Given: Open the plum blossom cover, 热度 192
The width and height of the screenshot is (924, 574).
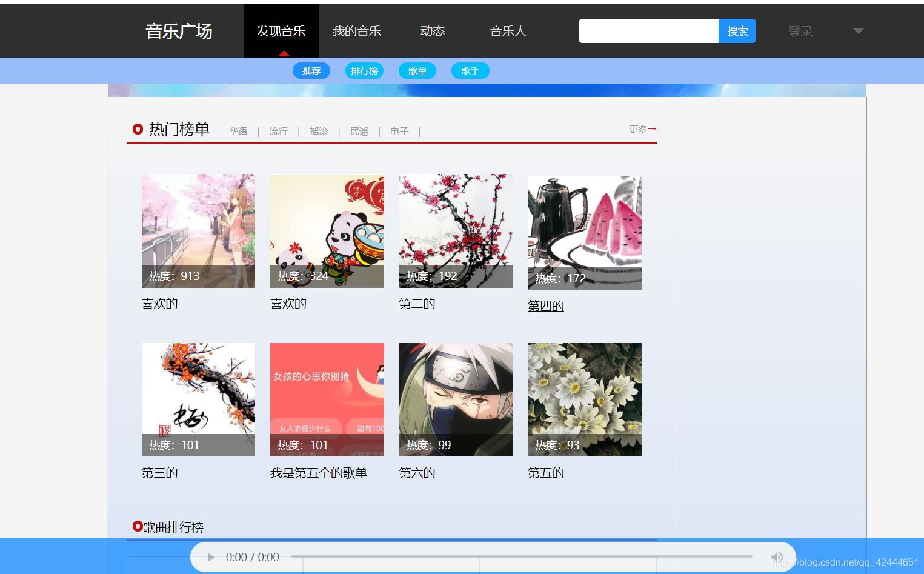Looking at the screenshot, I should coord(456,231).
